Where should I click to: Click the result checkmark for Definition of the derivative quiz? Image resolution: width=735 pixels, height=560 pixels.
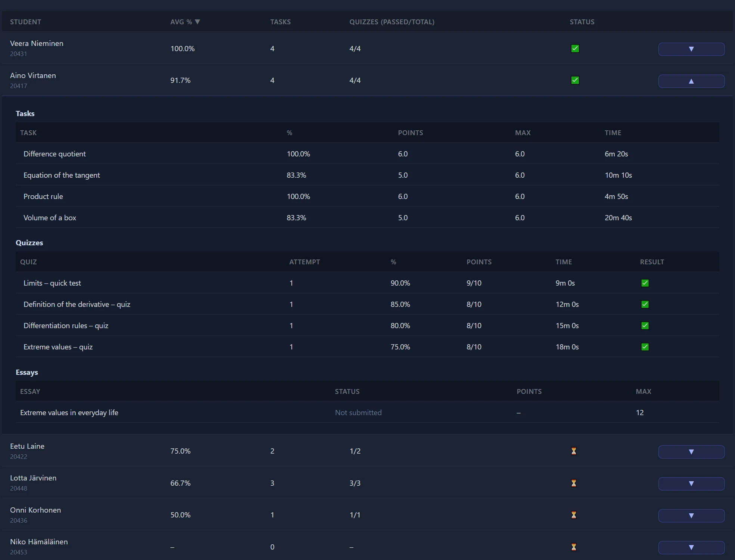click(645, 304)
